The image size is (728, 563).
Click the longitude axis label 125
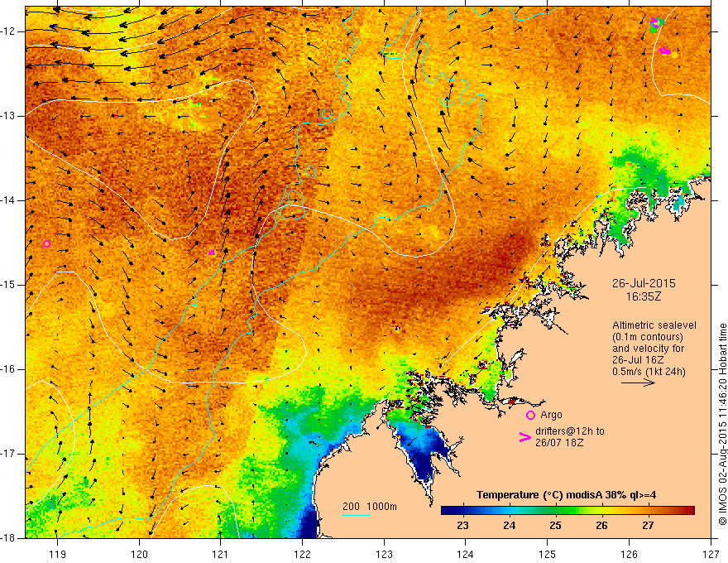548,554
